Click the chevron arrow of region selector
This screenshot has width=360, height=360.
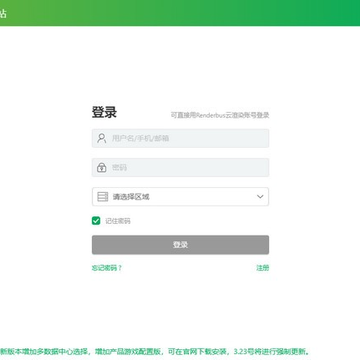260,197
